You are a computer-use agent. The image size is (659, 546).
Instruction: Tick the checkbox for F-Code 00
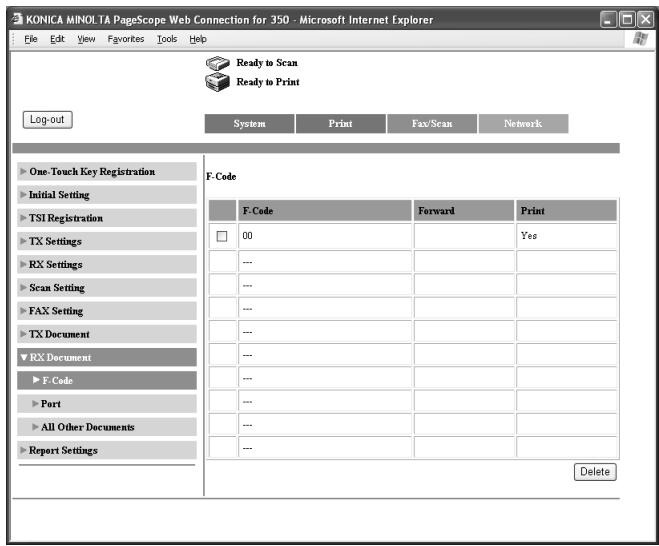point(222,236)
